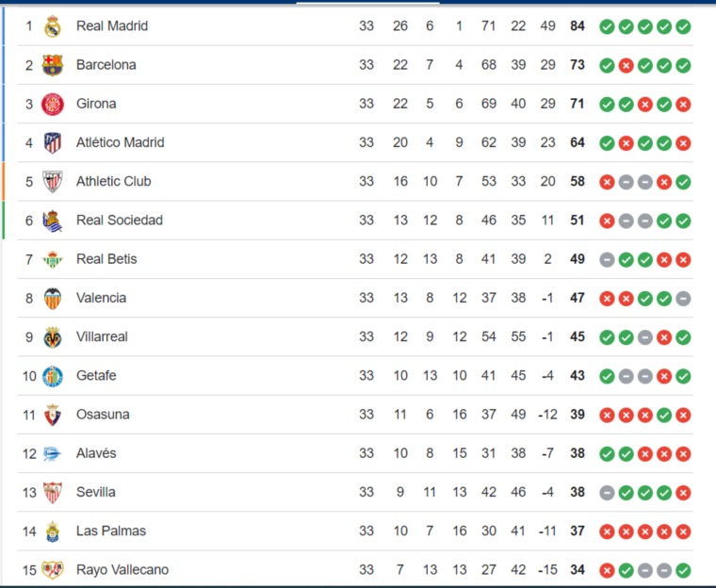Click the Girona club crest
This screenshot has width=716, height=588.
pyautogui.click(x=53, y=105)
